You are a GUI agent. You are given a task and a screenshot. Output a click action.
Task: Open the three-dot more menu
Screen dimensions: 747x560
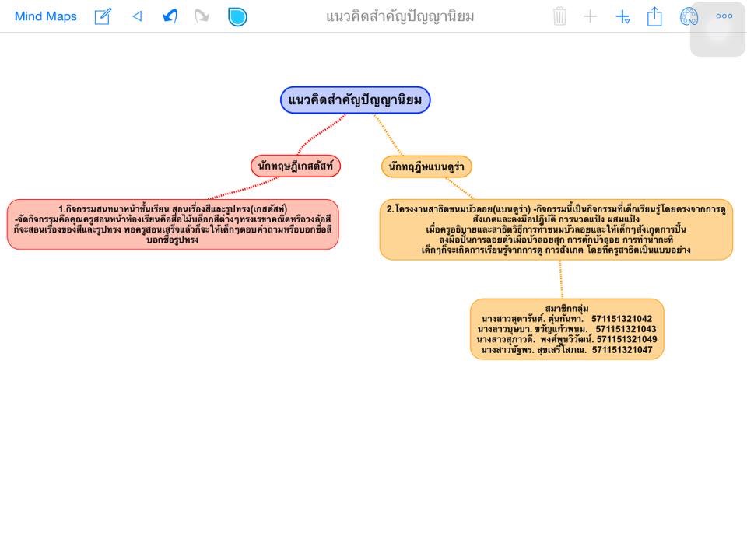[x=724, y=16]
